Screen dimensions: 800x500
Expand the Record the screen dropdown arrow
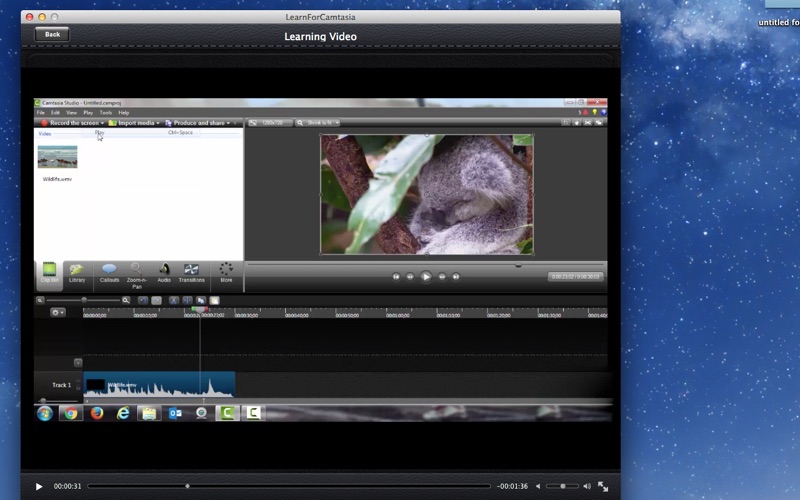(103, 123)
